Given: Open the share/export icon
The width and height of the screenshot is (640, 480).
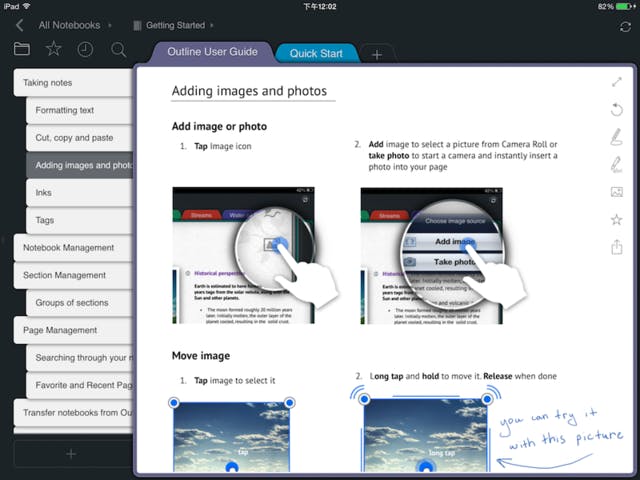Looking at the screenshot, I should tap(617, 247).
